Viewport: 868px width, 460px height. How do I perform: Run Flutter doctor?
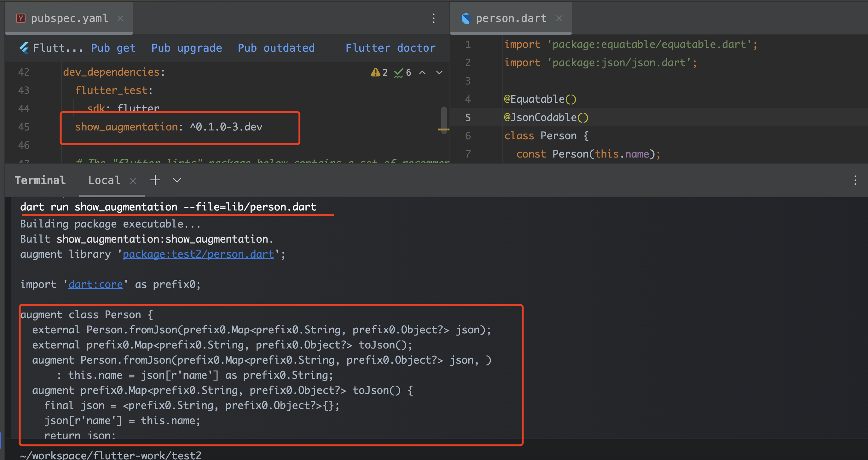(391, 48)
